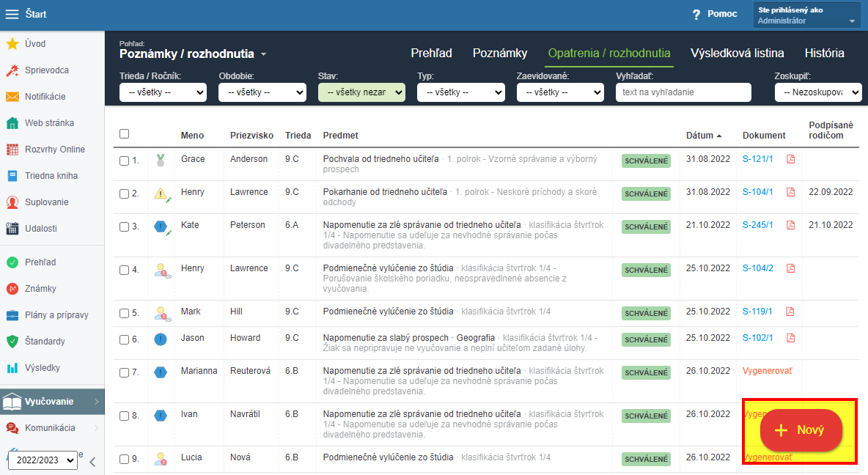Click the Triedna kniha book icon
This screenshot has width=868, height=475.
pyautogui.click(x=12, y=176)
